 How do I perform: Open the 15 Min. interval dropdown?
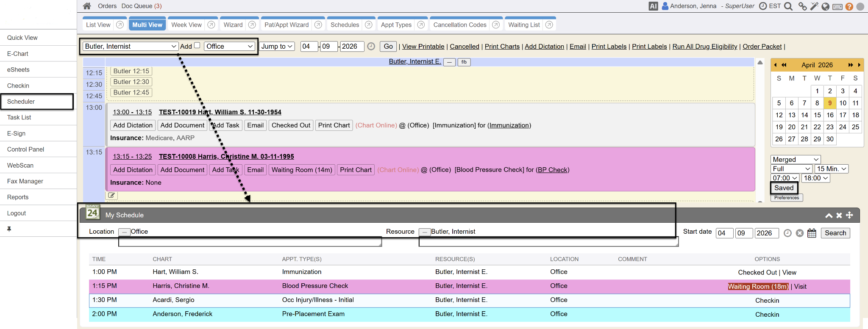(x=831, y=169)
